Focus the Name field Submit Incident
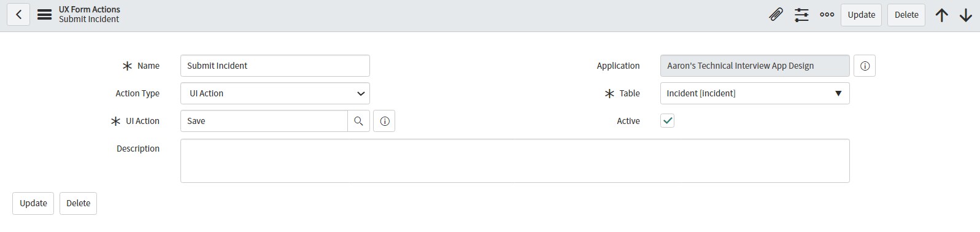This screenshot has height=232, width=980. pos(275,66)
